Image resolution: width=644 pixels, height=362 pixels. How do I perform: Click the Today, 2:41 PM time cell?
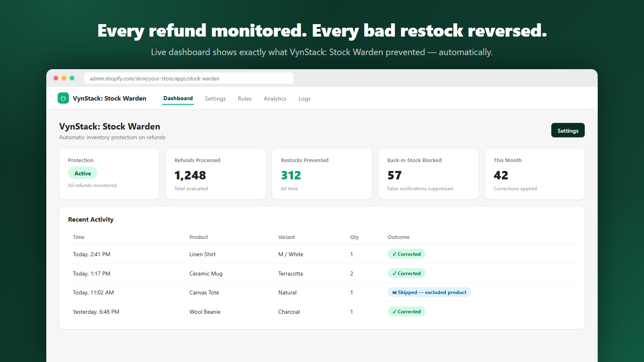point(91,254)
